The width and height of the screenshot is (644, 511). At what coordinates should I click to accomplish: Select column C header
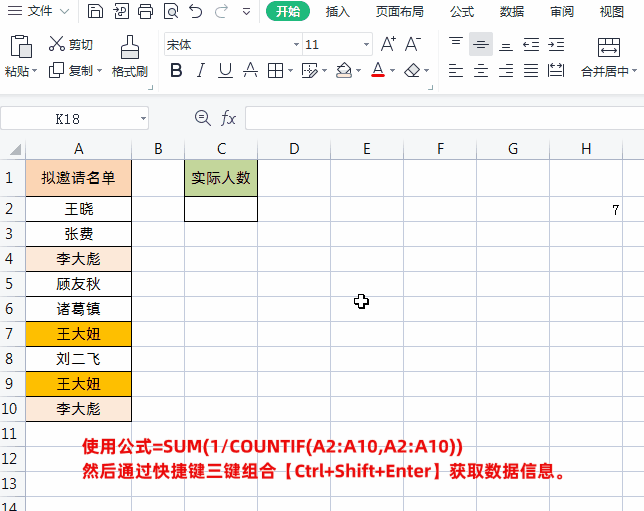[x=221, y=149]
